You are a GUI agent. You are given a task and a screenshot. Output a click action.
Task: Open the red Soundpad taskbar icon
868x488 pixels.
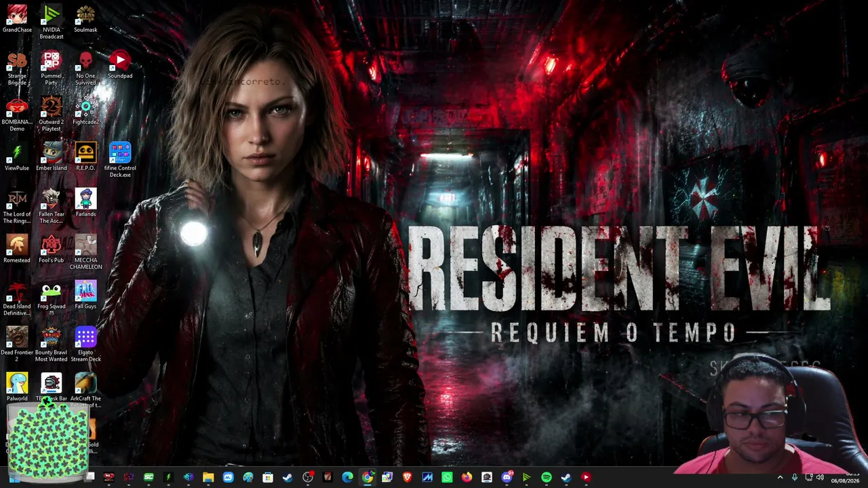coord(586,477)
